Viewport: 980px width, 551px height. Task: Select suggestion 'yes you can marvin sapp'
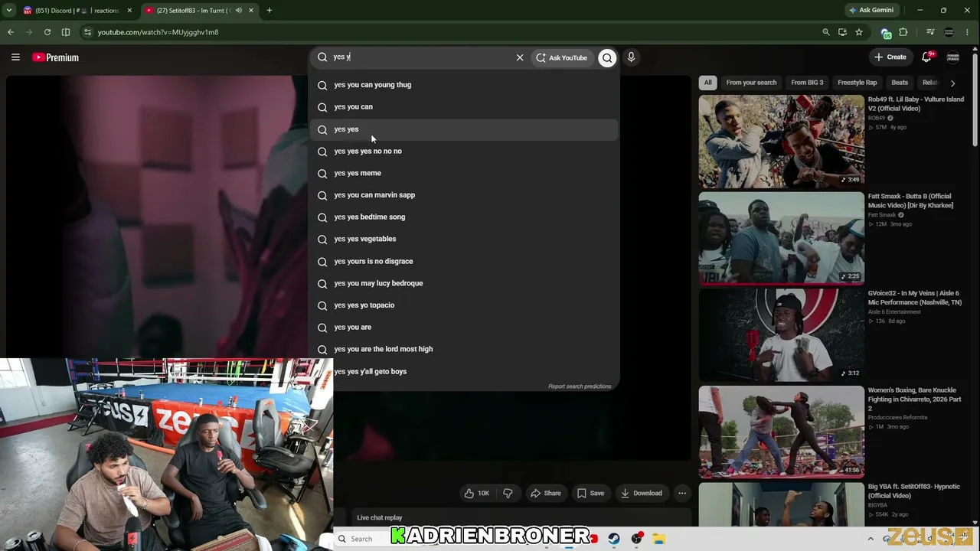pos(464,195)
